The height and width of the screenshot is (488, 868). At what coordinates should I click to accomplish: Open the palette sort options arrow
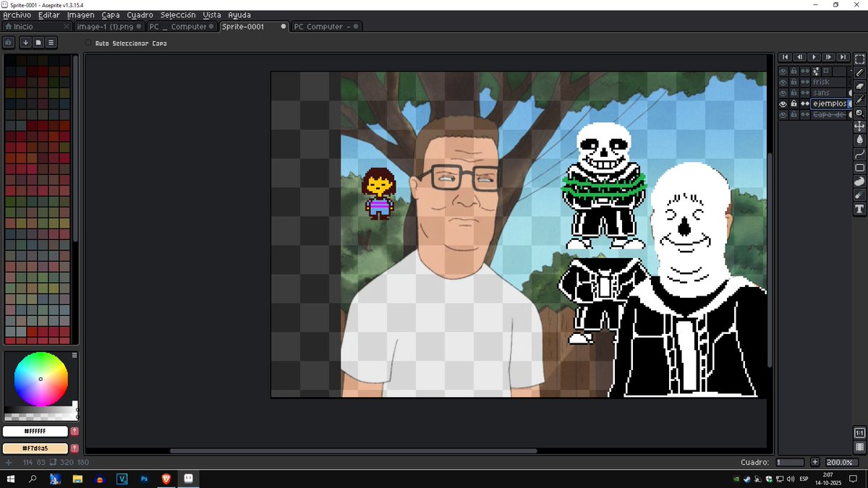pos(25,43)
